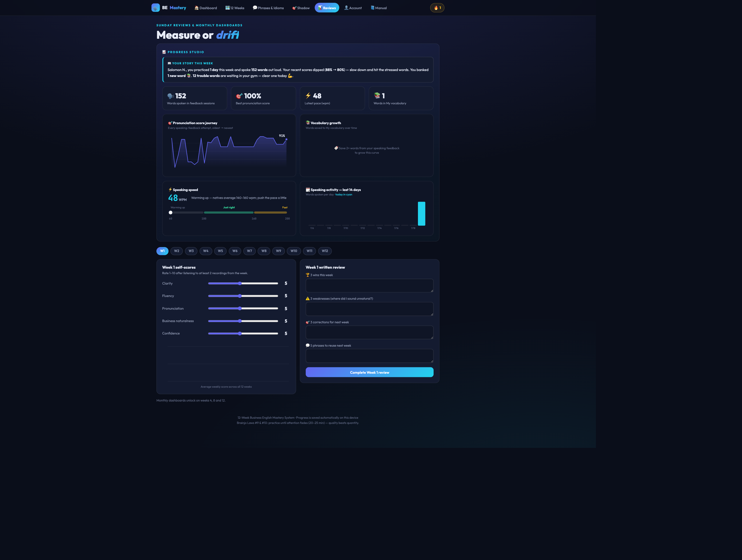Click the warning icon by weaknesses label
The image size is (742, 560).
click(x=308, y=298)
